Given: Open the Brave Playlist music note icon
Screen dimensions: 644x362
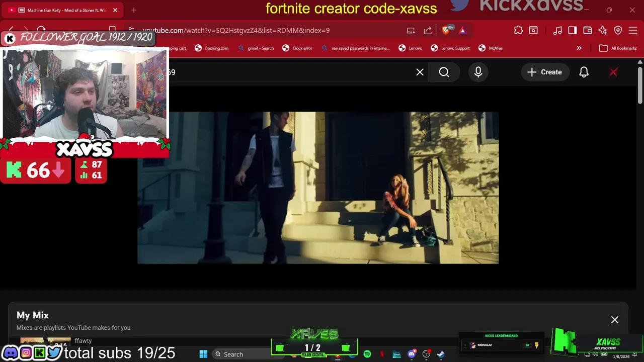Looking at the screenshot, I should pos(557,31).
